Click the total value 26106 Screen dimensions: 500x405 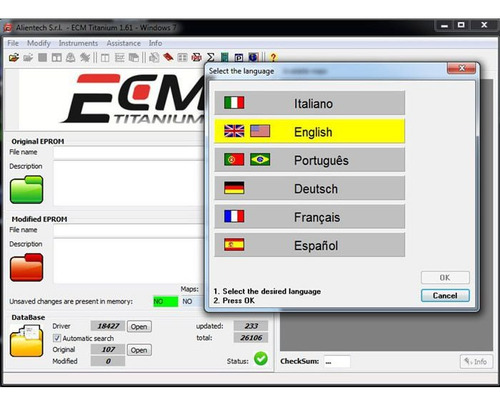click(251, 338)
